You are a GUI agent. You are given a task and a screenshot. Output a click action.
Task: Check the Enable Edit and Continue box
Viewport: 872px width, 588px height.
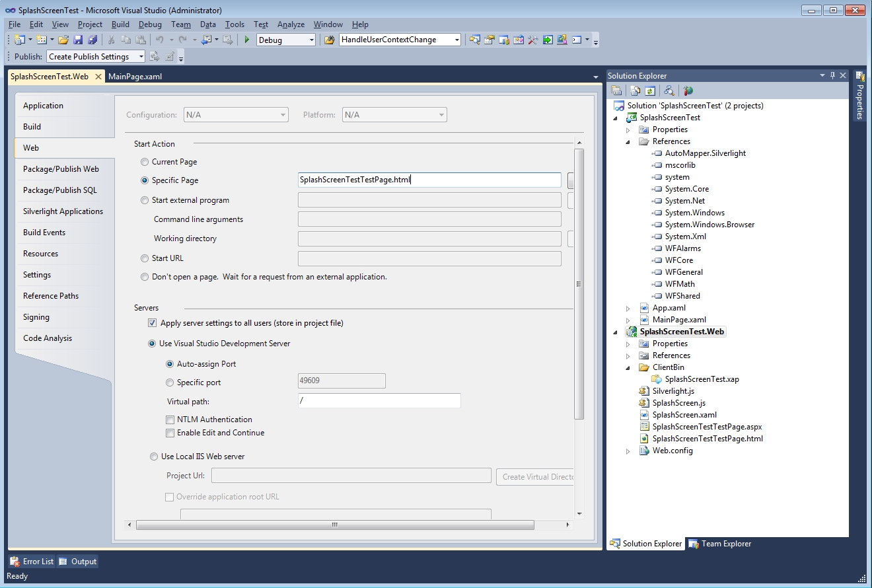coord(170,433)
